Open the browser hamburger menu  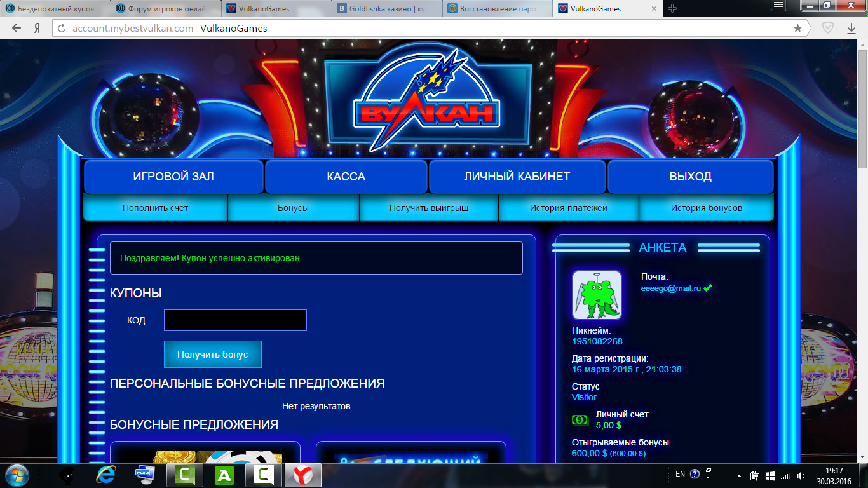[779, 5]
